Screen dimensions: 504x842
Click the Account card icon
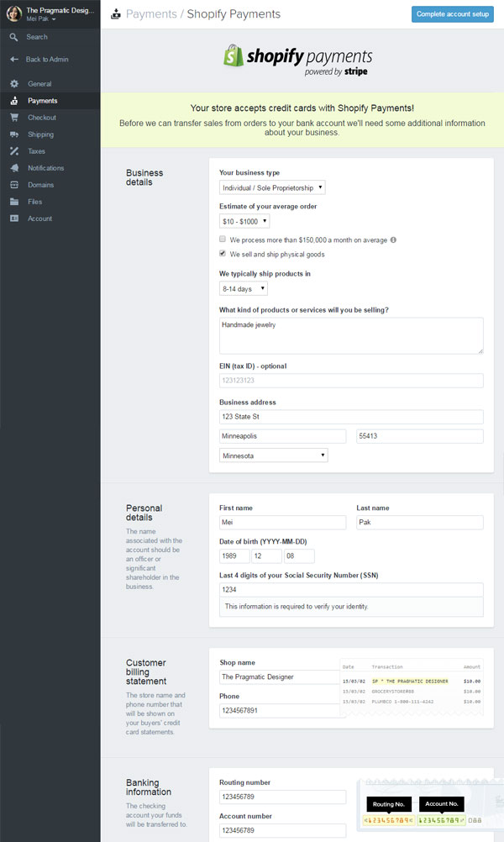14,218
